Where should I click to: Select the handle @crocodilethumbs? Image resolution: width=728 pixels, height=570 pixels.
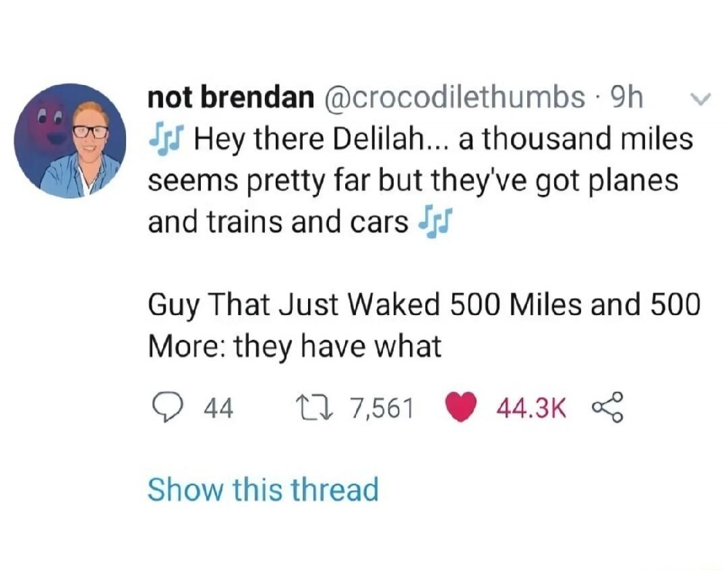coord(454,98)
